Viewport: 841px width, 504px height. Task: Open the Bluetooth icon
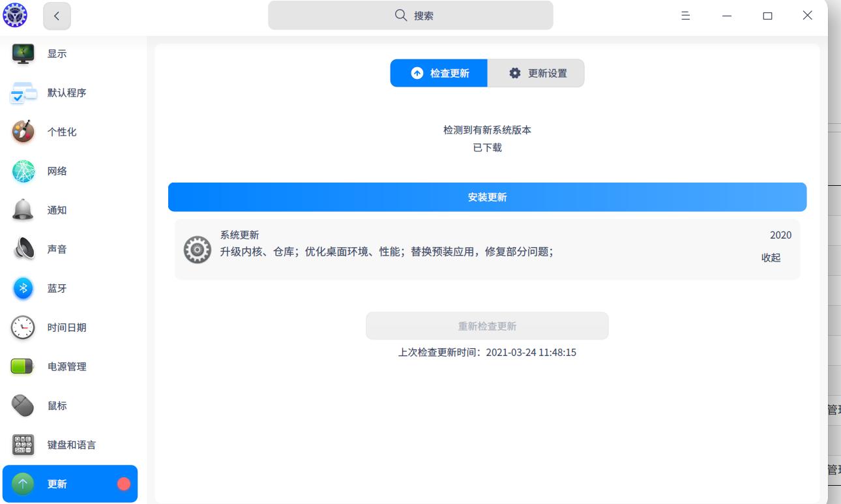23,288
